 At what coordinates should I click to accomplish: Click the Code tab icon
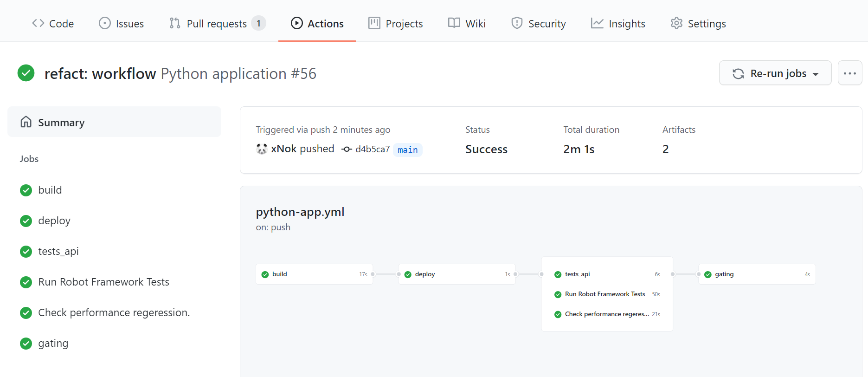click(38, 23)
